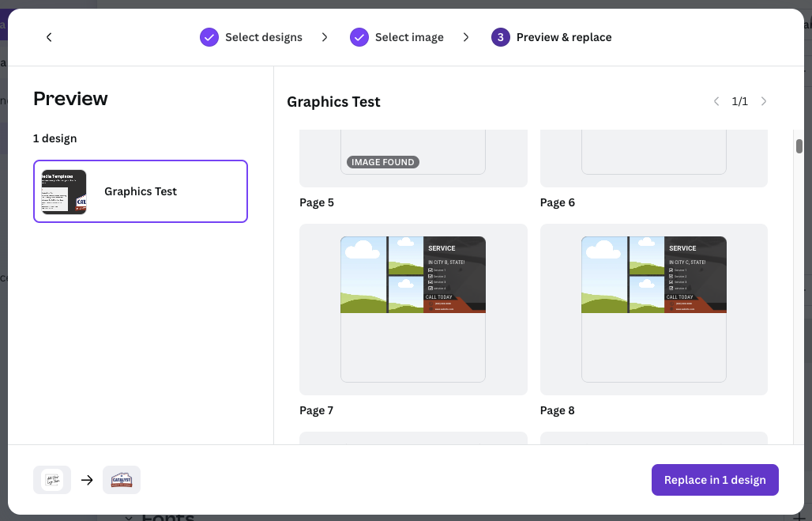Click the 1 design count text
Image resolution: width=812 pixels, height=521 pixels.
tap(55, 138)
